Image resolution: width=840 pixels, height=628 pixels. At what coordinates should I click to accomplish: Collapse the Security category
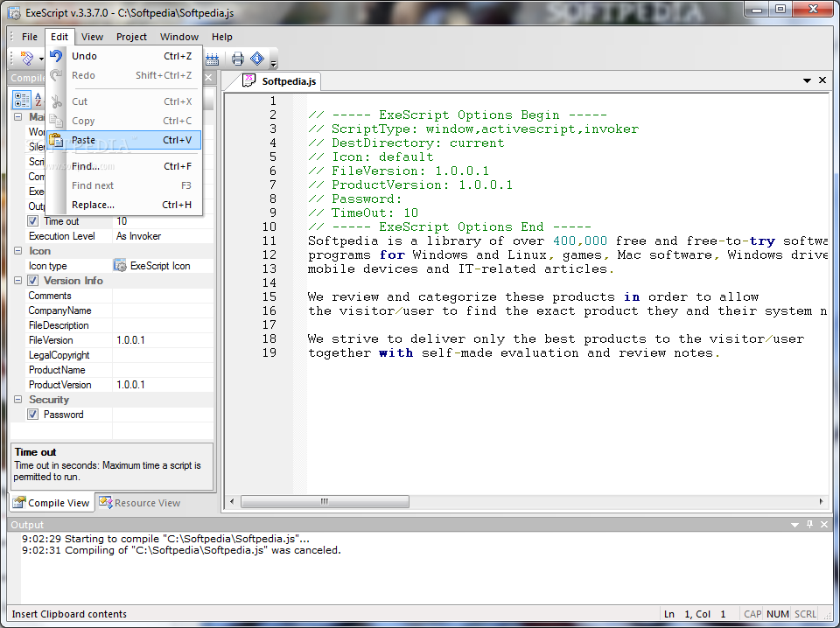17,400
